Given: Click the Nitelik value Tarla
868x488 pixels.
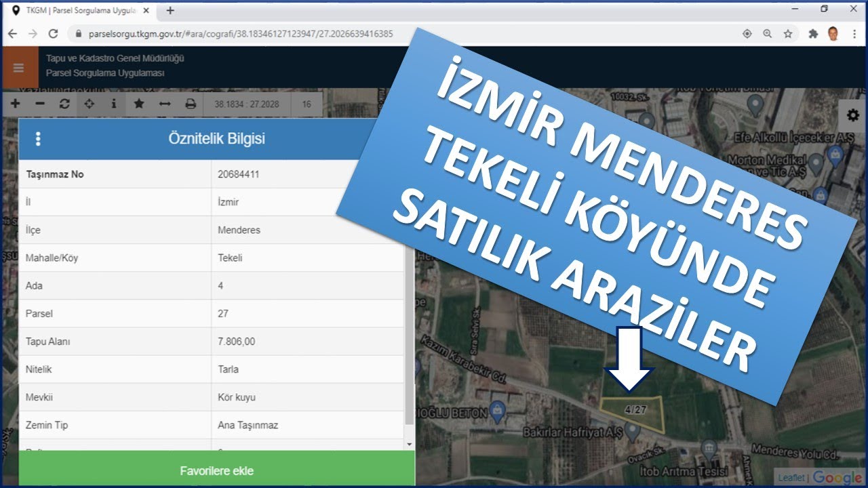Looking at the screenshot, I should click(x=228, y=369).
